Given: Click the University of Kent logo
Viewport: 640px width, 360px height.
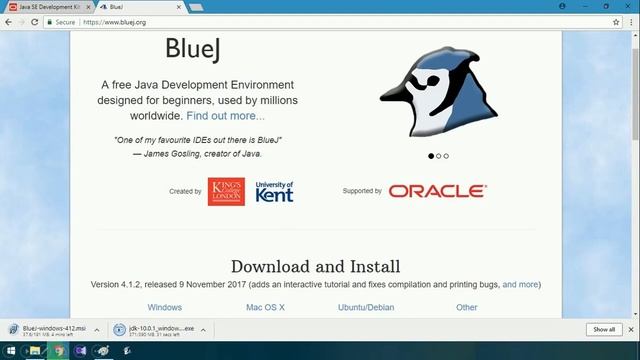Looking at the screenshot, I should coord(274,191).
